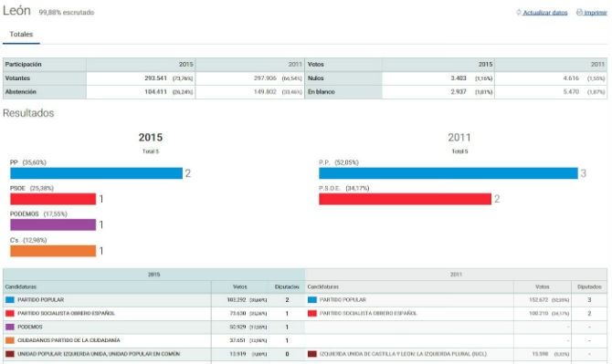The image size is (612, 364).
Task: Click the orange C's bar
Action: pyautogui.click(x=53, y=251)
